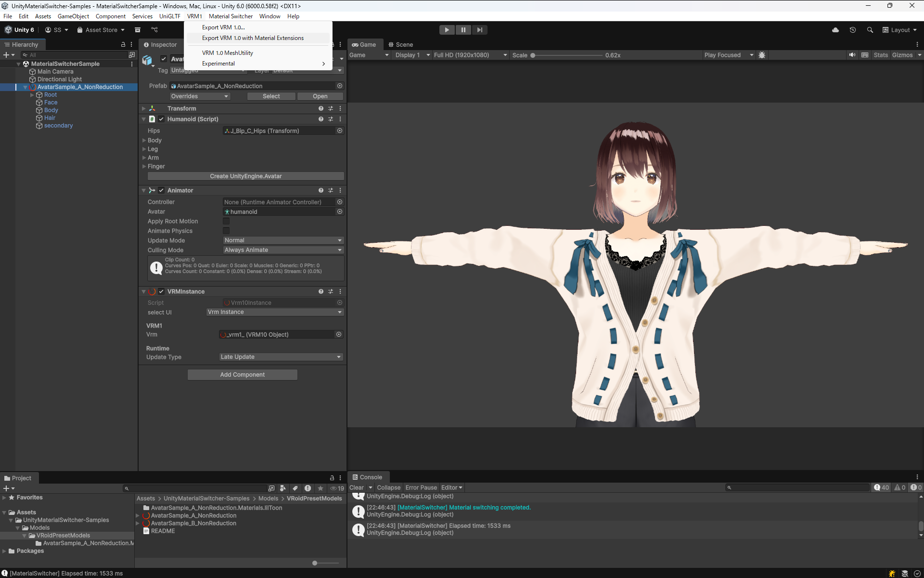This screenshot has height=578, width=924.
Task: Toggle Mute Audio in Game view
Action: [852, 55]
